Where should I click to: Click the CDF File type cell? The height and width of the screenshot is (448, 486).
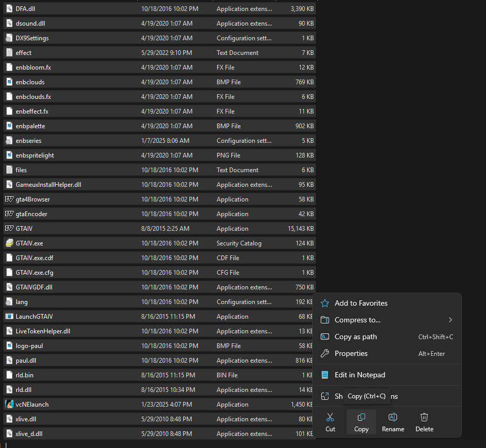[228, 258]
